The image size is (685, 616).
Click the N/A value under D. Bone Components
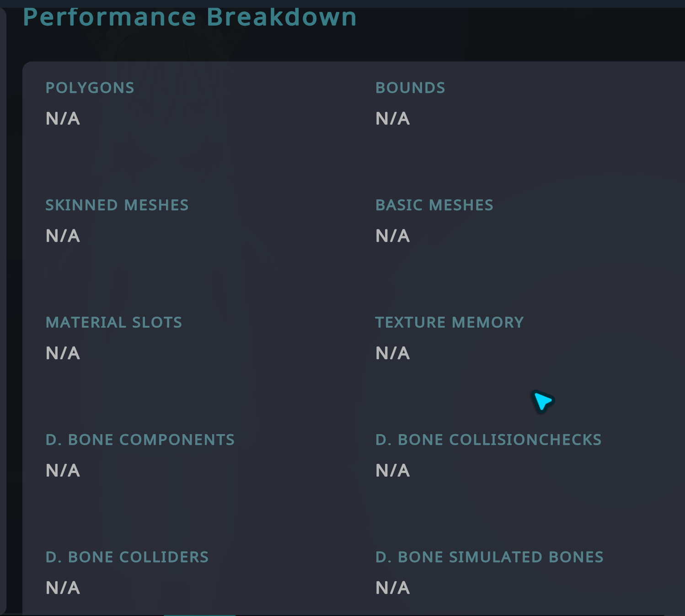[x=63, y=471]
